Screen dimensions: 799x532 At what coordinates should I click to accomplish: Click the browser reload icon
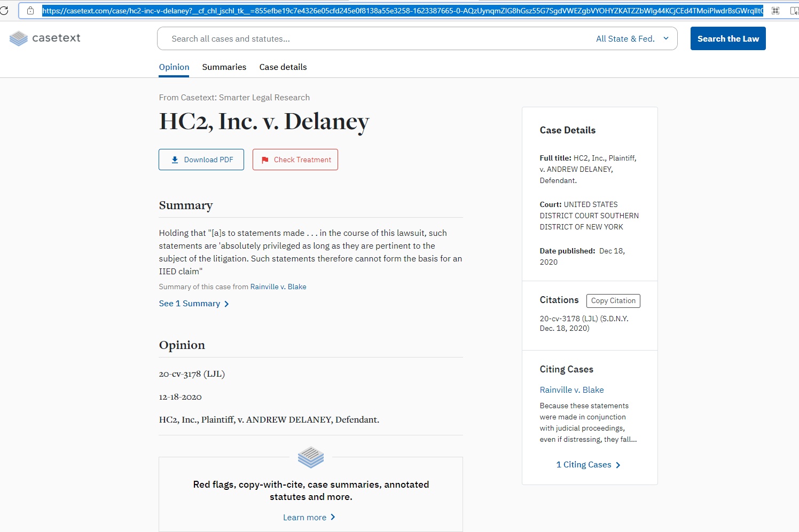(x=4, y=10)
